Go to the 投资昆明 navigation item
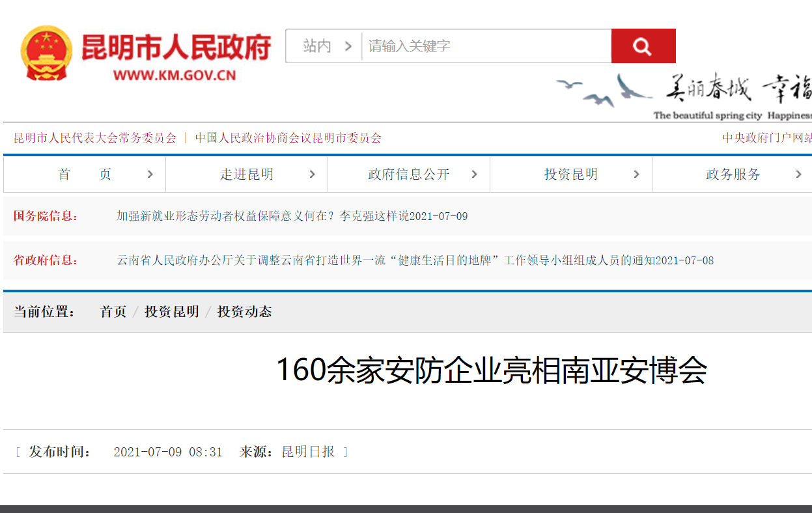This screenshot has width=812, height=513. pyautogui.click(x=570, y=174)
